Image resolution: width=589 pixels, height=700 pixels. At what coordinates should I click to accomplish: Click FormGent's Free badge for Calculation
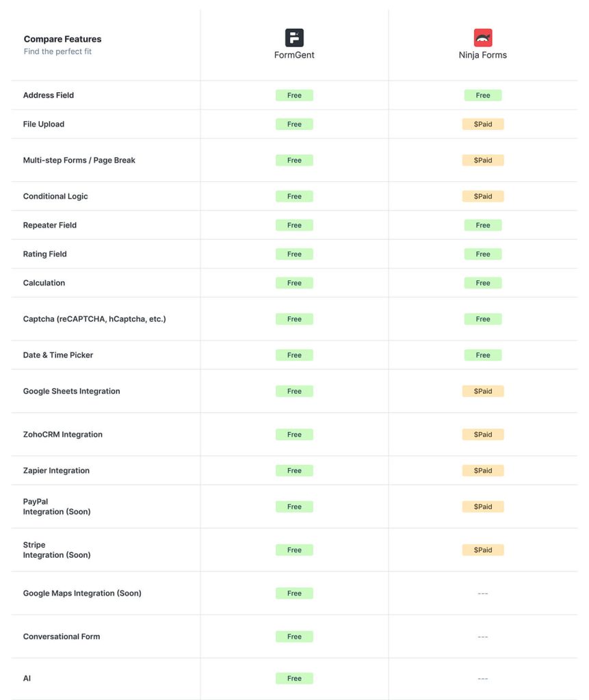294,282
